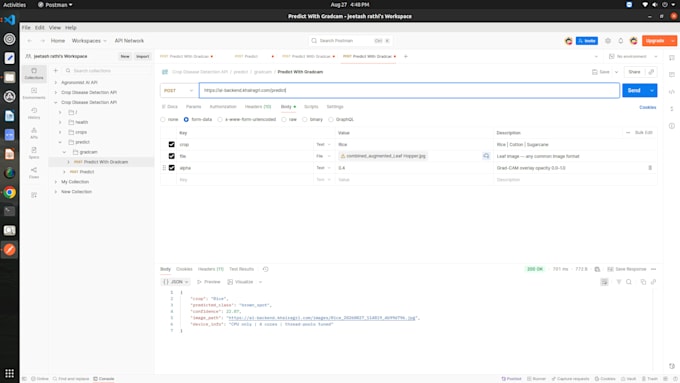Open the image_path URL in the response
The width and height of the screenshot is (680, 383).
tap(322, 318)
